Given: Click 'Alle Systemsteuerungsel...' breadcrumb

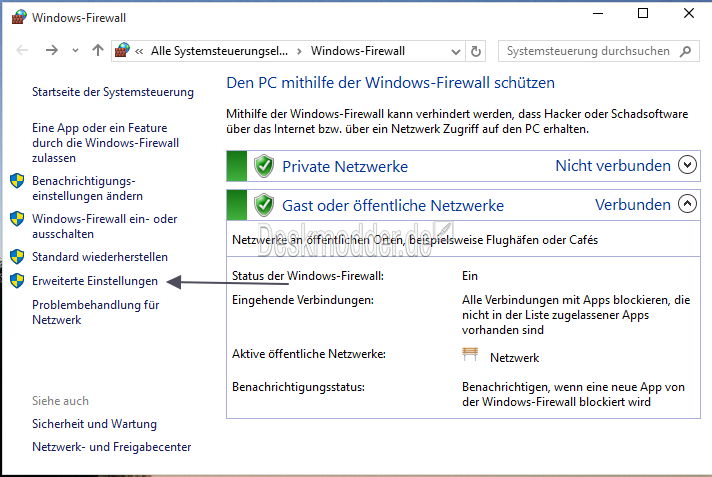Looking at the screenshot, I should click(x=219, y=51).
